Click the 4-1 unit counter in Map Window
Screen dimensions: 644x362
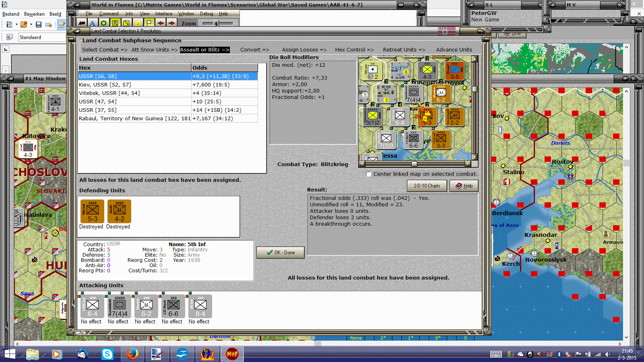point(55,103)
